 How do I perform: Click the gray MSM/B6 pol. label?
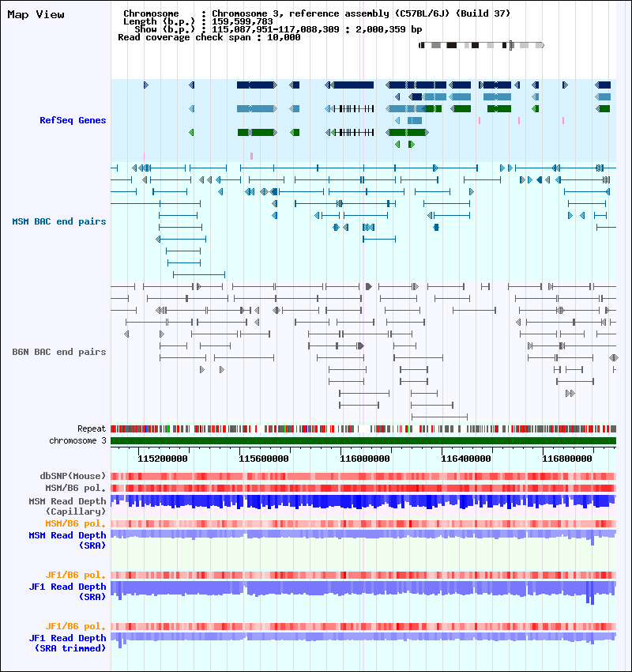click(x=75, y=488)
